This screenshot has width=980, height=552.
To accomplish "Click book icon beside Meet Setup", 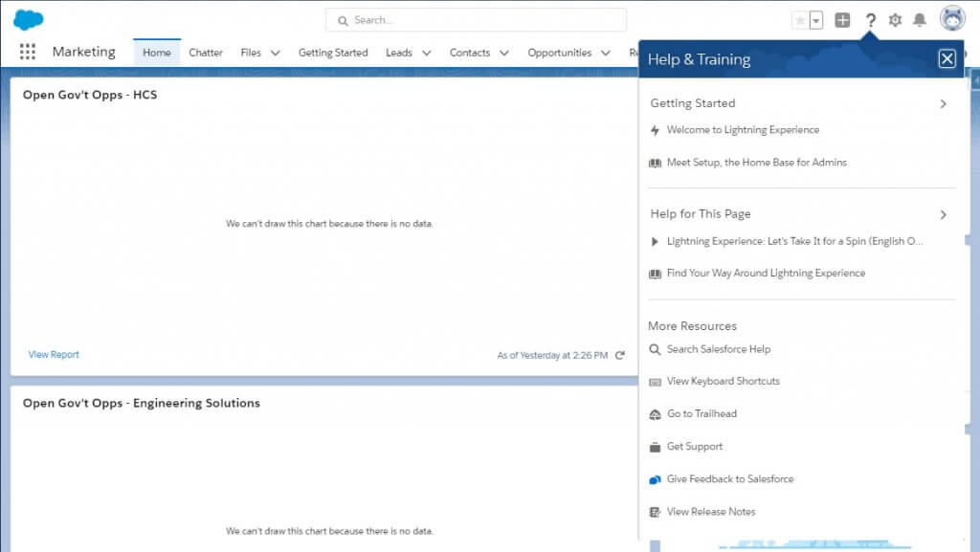I will (655, 163).
